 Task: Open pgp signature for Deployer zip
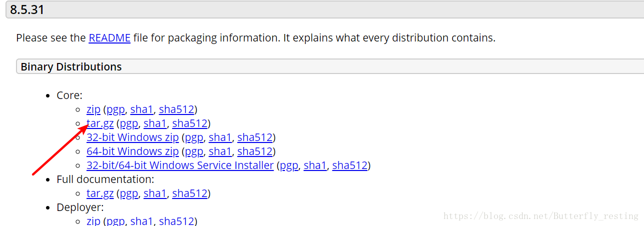coord(115,221)
